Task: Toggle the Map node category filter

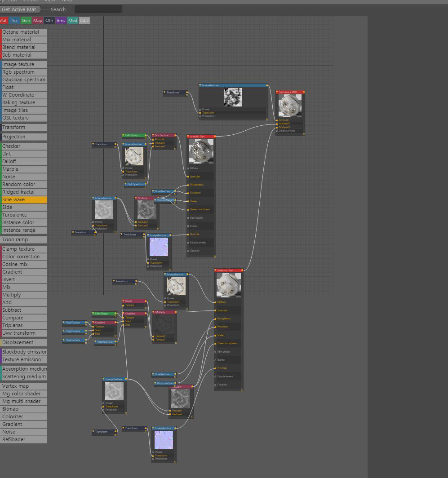Action: (x=37, y=21)
